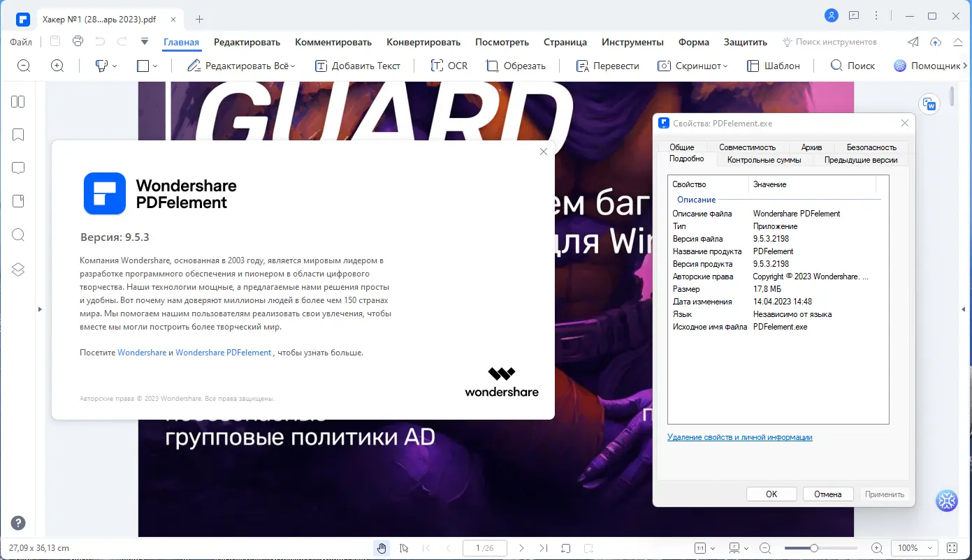
Task: Switch to the Конвертировать ribbon tab
Action: click(423, 42)
